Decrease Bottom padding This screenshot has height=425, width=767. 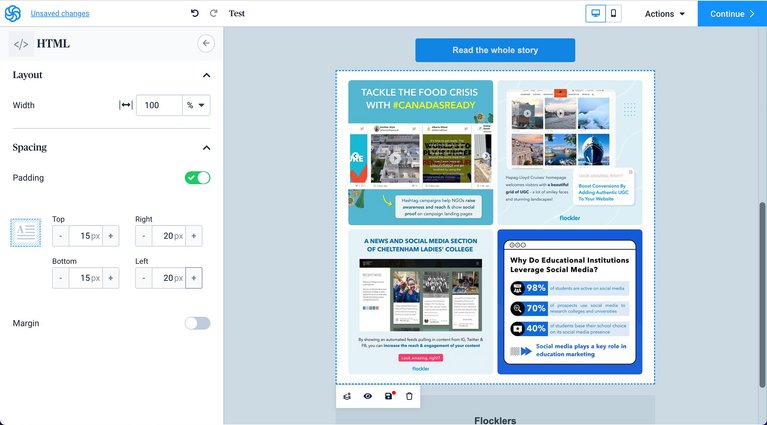click(x=61, y=278)
